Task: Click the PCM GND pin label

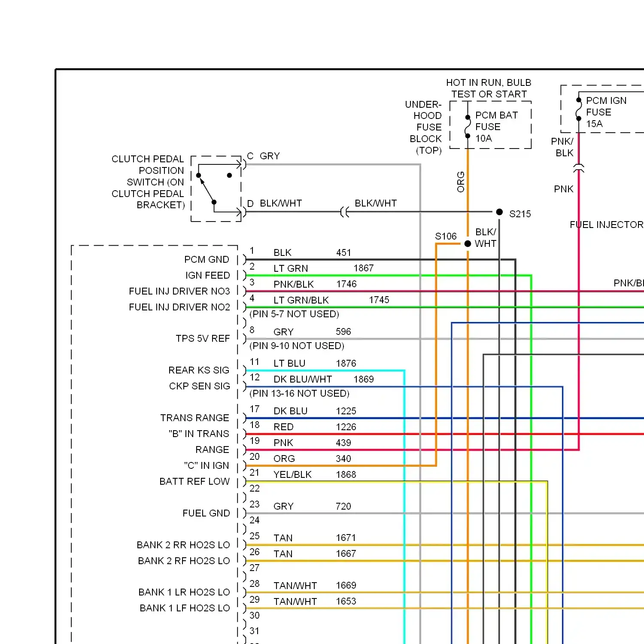Action: (x=207, y=259)
